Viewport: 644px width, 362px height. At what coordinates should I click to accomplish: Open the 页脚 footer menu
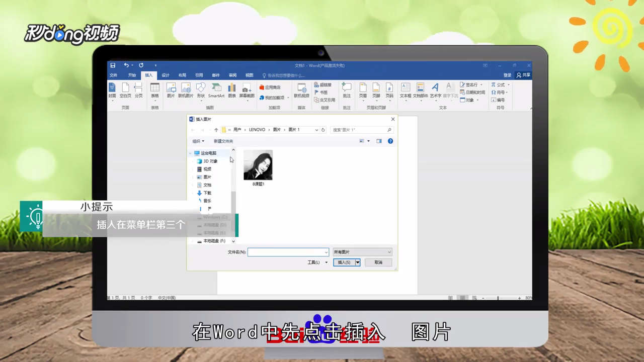pos(376,92)
